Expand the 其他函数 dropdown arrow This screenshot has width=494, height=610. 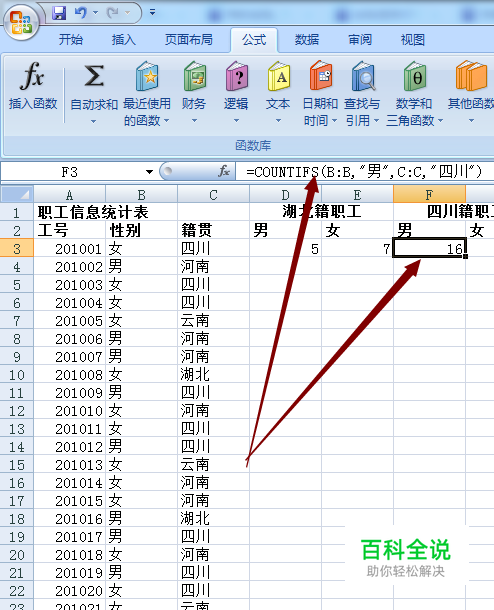[x=471, y=121]
